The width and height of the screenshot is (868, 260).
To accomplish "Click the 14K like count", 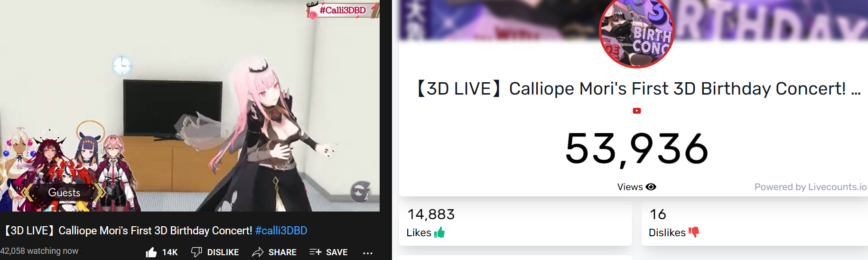I will pyautogui.click(x=170, y=252).
